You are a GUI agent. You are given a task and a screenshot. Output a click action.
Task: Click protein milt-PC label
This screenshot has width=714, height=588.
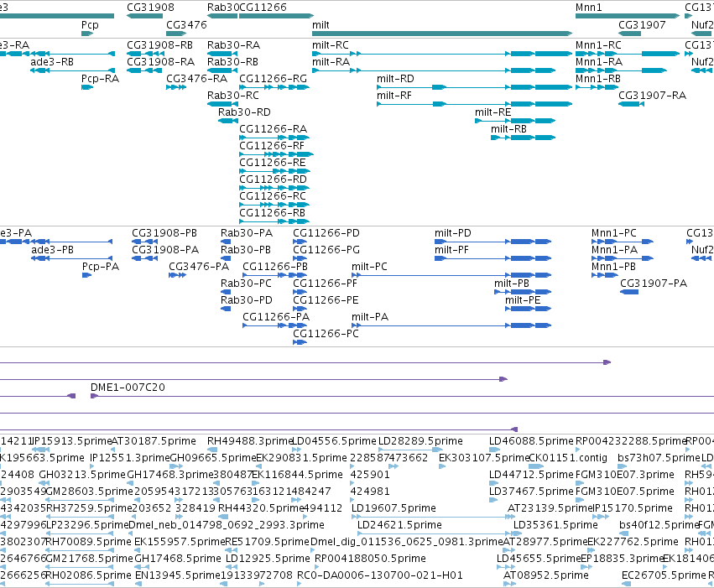(369, 267)
